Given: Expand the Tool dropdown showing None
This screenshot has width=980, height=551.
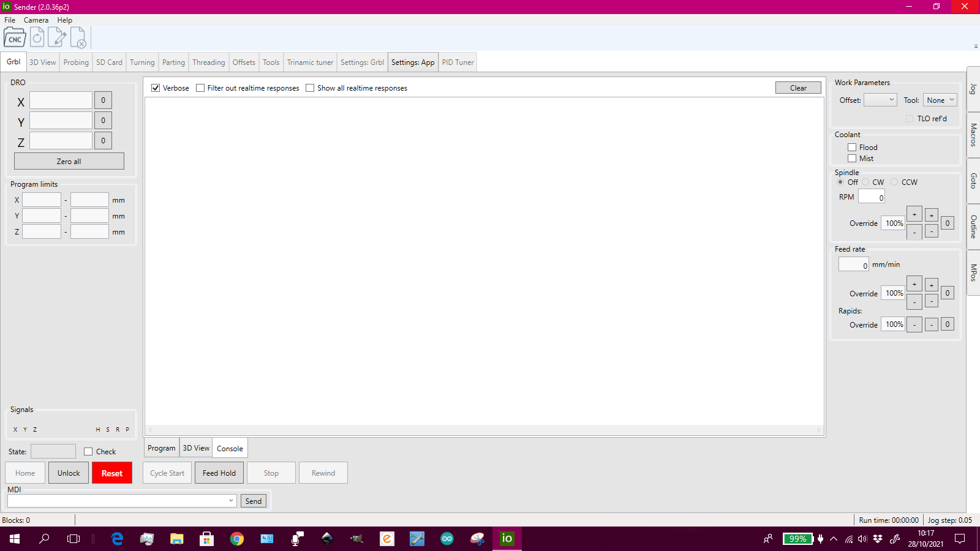Looking at the screenshot, I should pos(940,100).
